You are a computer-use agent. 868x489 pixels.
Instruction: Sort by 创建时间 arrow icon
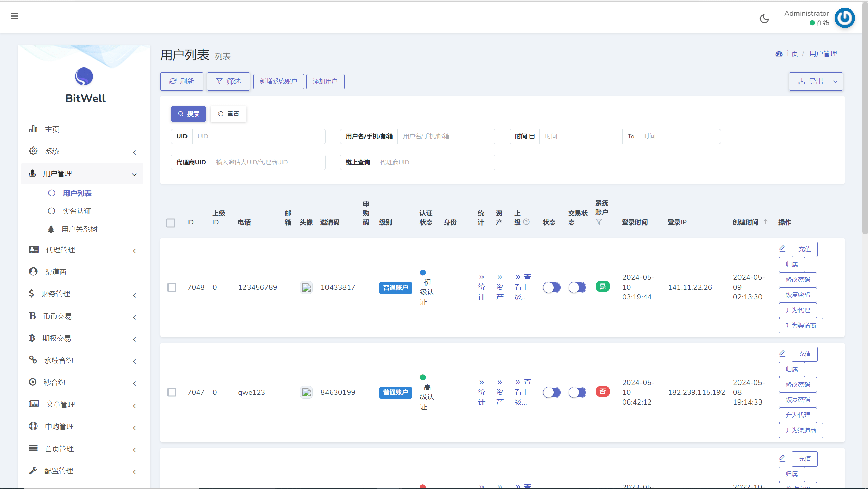point(766,222)
